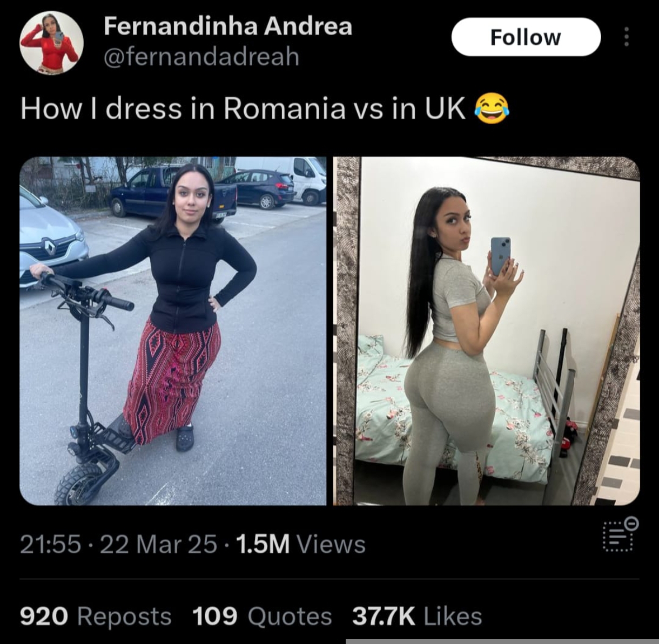Select the post text about dressing
The height and width of the screenshot is (644, 659).
coord(265,109)
